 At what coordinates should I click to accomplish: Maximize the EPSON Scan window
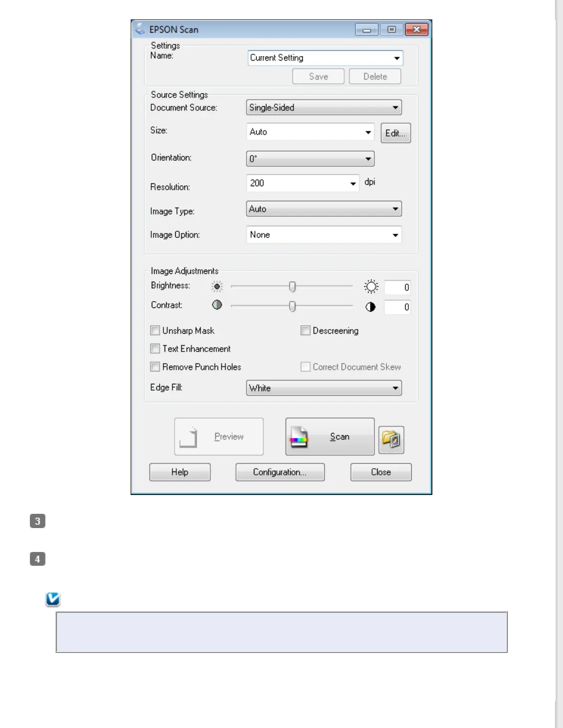391,30
